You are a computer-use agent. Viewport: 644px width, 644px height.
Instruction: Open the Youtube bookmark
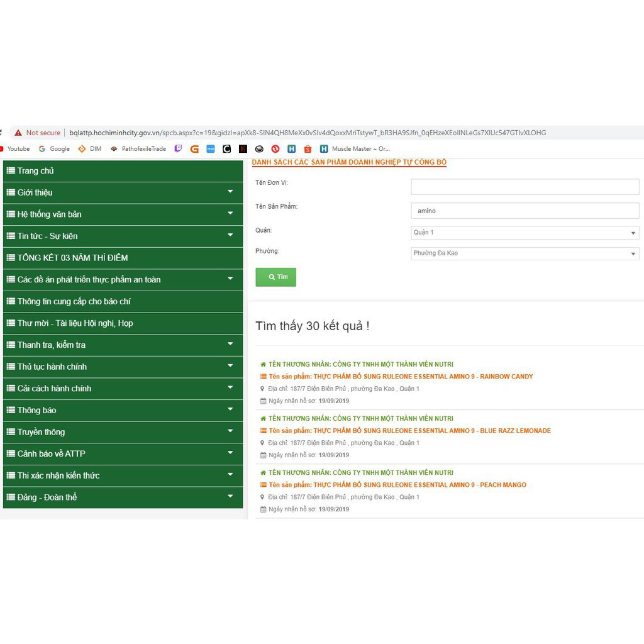click(18, 149)
